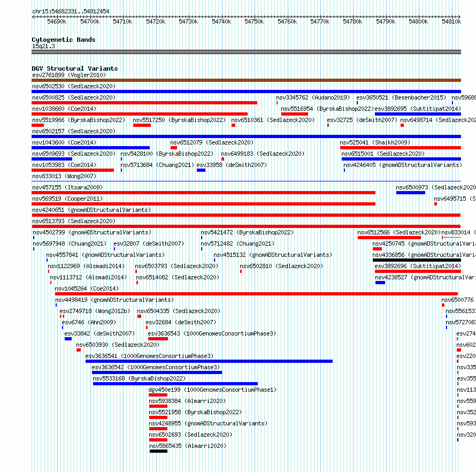
Task: Click nsv6512566 (Sedlazeck2020) label
Action: (x=399, y=232)
